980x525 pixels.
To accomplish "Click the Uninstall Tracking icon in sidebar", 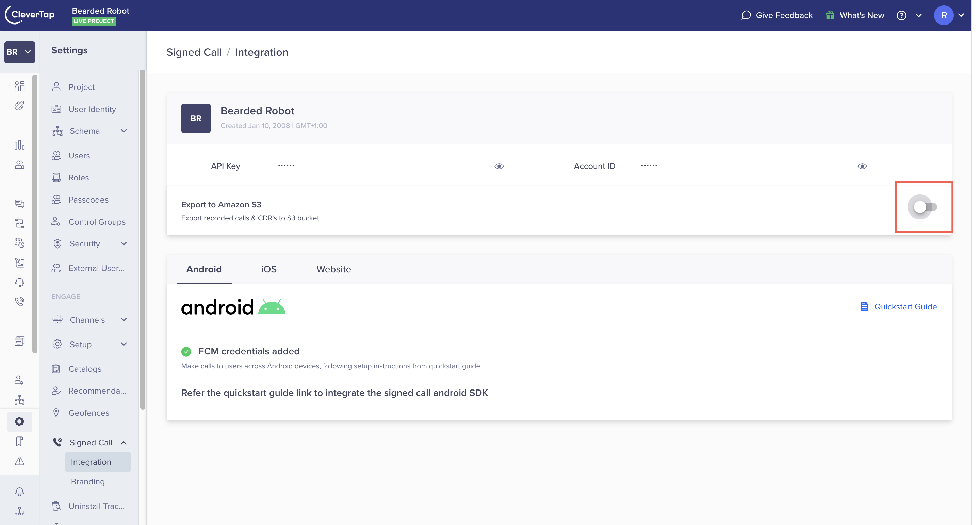I will (x=56, y=506).
